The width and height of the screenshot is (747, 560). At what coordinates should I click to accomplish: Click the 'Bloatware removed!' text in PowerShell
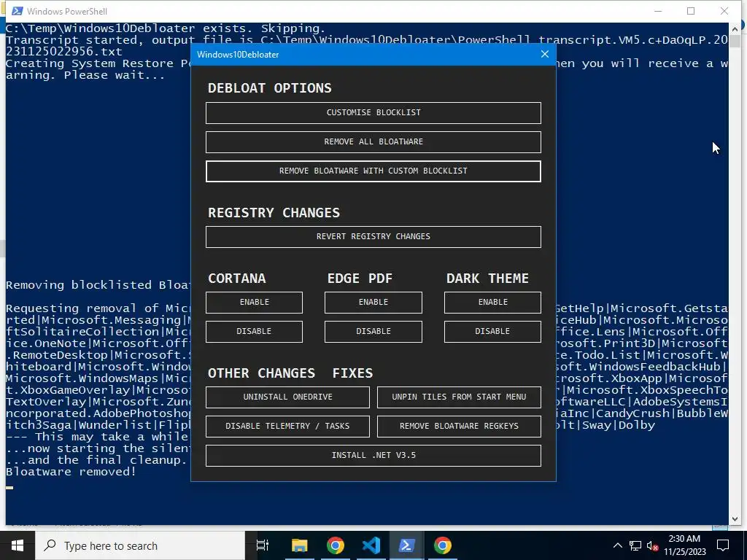[x=71, y=472]
